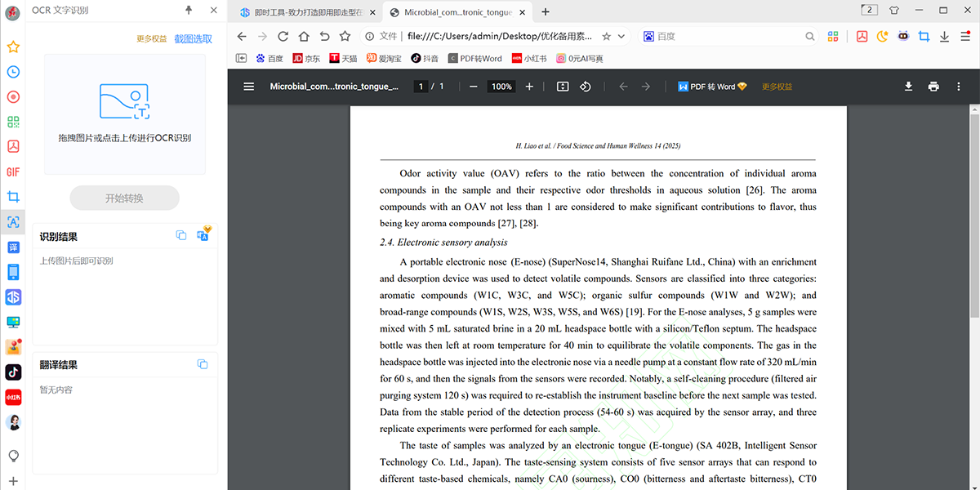Select the crop screenshot tool in sidebar
The image size is (980, 490).
pyautogui.click(x=13, y=197)
